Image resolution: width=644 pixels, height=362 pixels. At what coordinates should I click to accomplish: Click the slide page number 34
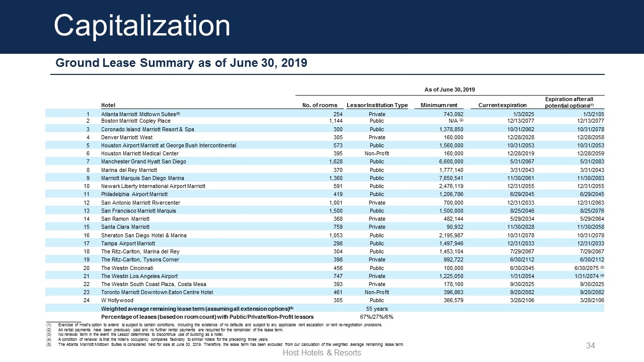(591, 345)
